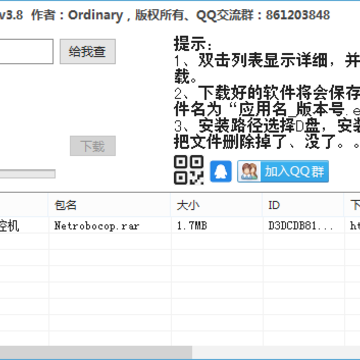The image size is (360, 360).
Task: Click the greyed 下载 download button
Action: [93, 146]
